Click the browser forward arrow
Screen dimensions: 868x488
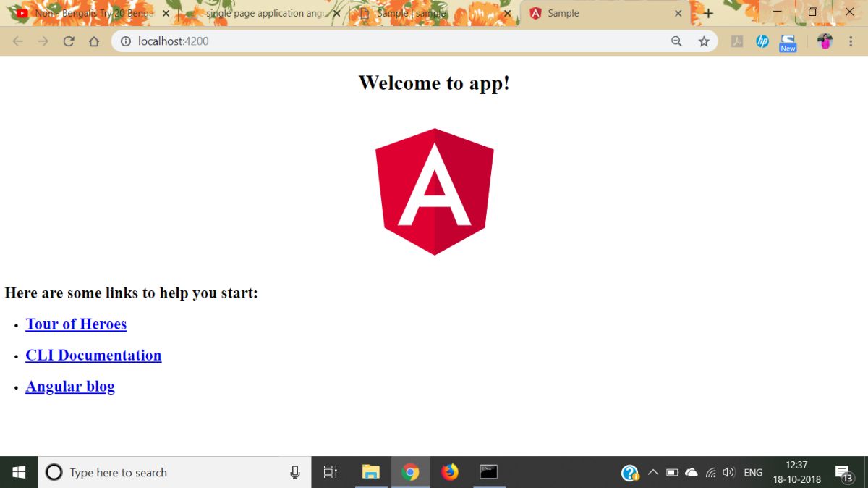(43, 41)
